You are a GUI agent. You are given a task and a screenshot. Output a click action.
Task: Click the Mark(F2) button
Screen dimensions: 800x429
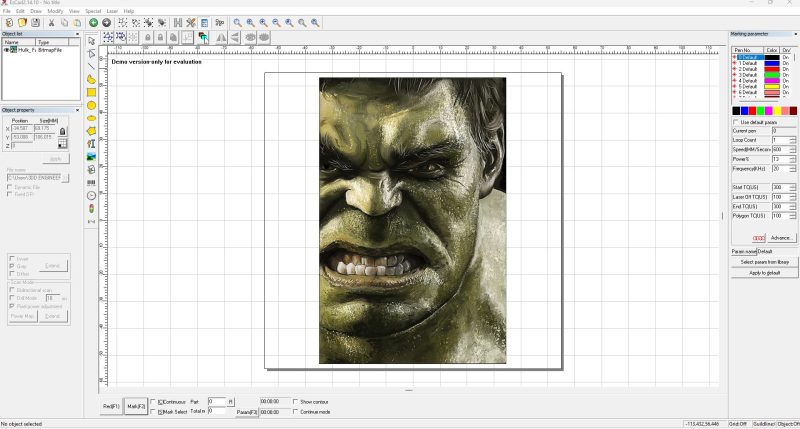coord(136,407)
